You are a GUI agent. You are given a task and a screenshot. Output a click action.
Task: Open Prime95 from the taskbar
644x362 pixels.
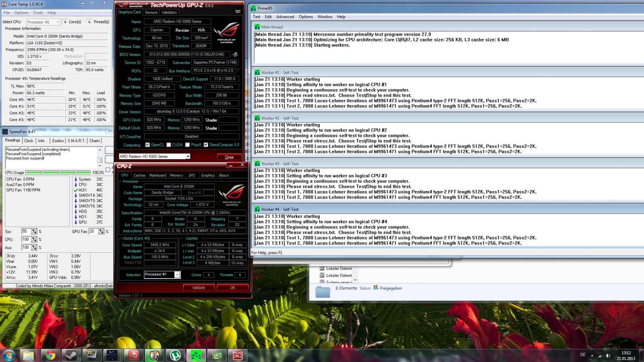[196, 355]
